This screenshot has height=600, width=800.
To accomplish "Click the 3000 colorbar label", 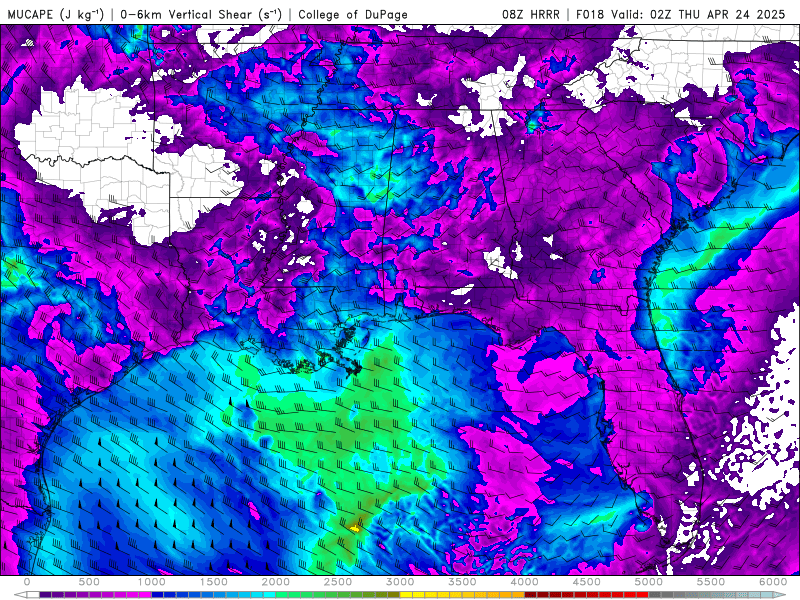I will click(401, 582).
